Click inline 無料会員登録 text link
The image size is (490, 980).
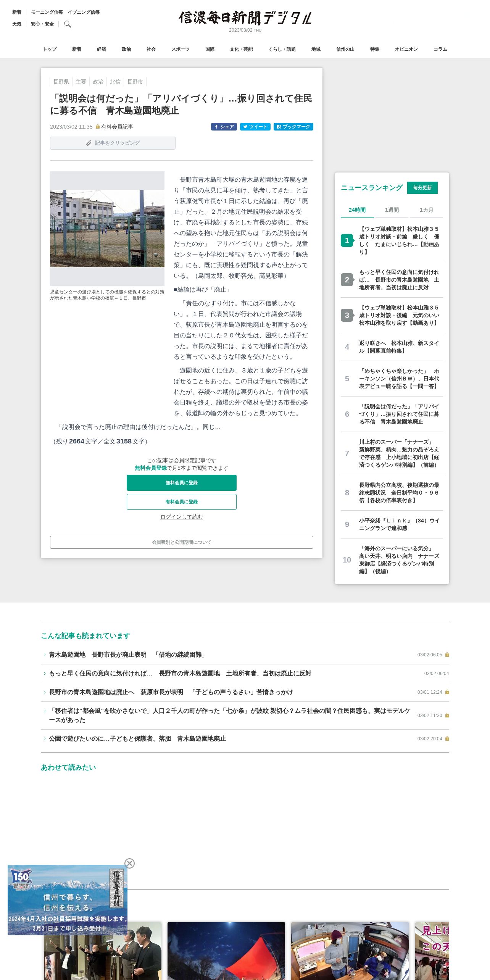coord(151,468)
